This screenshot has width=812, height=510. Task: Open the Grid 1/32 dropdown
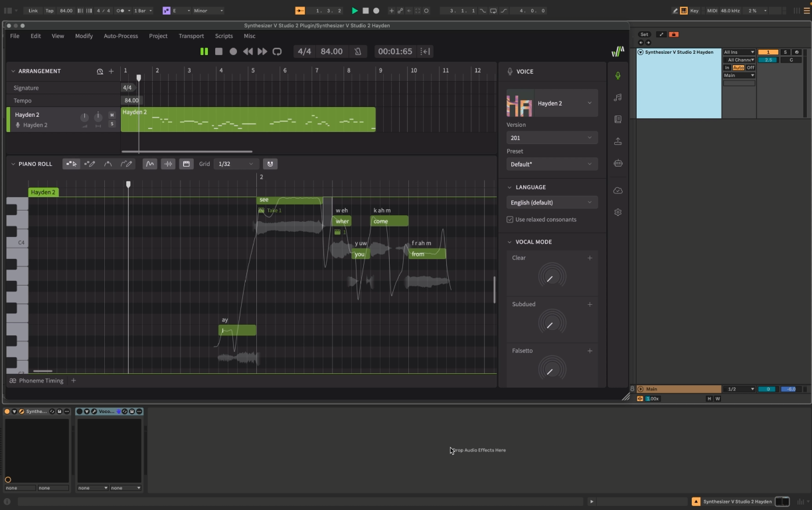coord(236,164)
